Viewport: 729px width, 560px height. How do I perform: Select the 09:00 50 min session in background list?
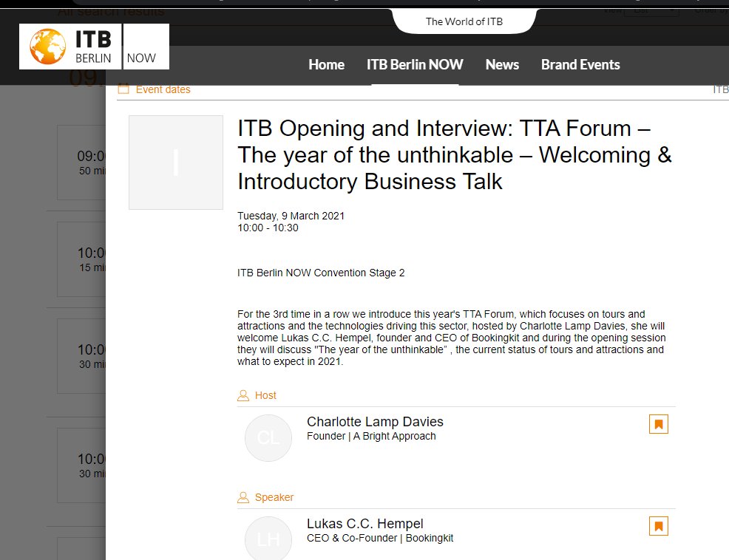pos(81,163)
